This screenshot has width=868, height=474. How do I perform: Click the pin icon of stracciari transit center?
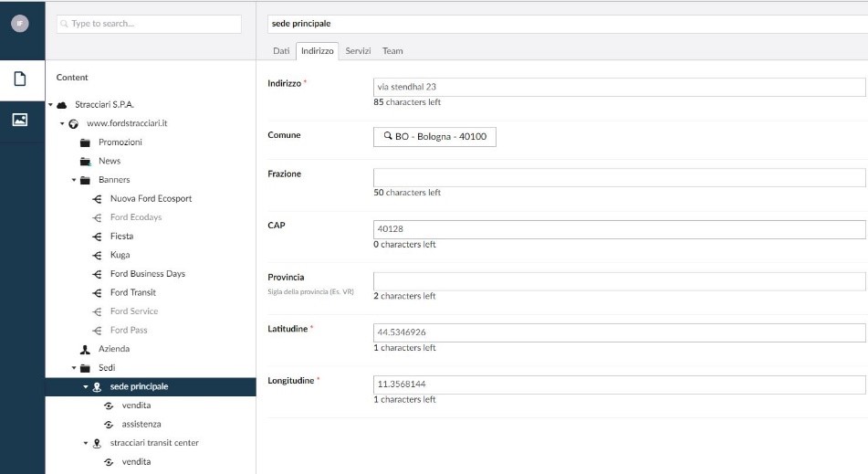click(x=97, y=444)
